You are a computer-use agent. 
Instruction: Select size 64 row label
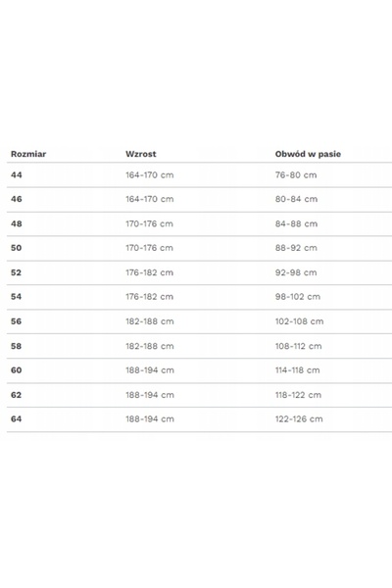point(17,418)
